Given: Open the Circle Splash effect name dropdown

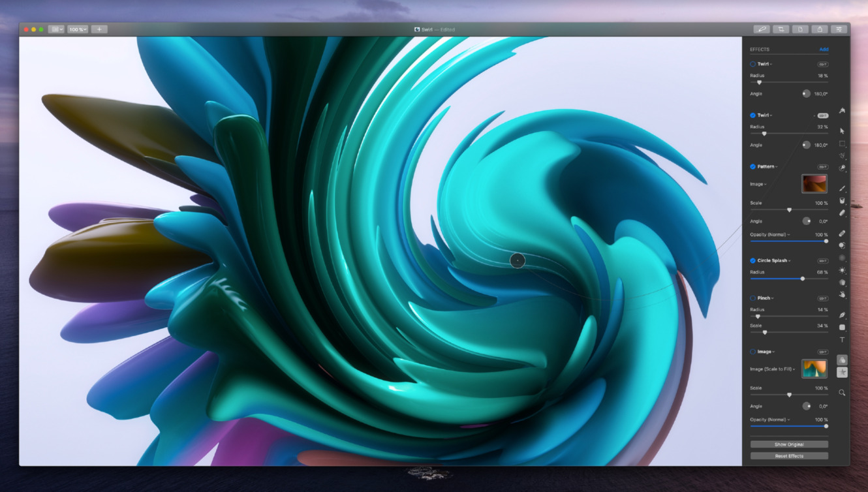Looking at the screenshot, I should point(774,260).
